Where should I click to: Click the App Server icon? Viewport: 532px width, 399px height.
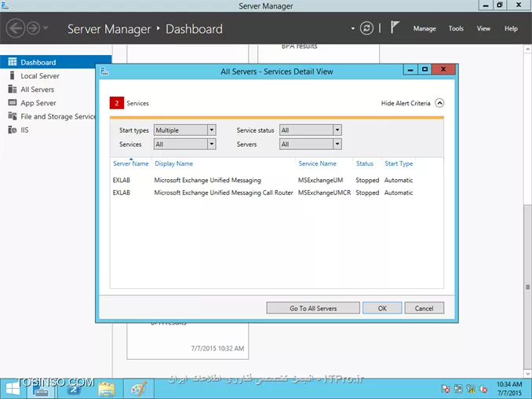coord(13,103)
